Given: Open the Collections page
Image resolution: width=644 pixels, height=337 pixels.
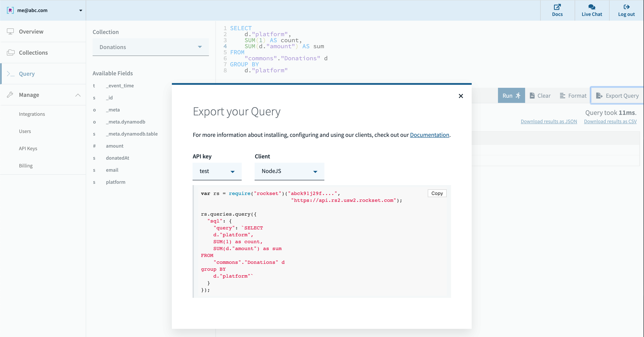Looking at the screenshot, I should pyautogui.click(x=43, y=53).
